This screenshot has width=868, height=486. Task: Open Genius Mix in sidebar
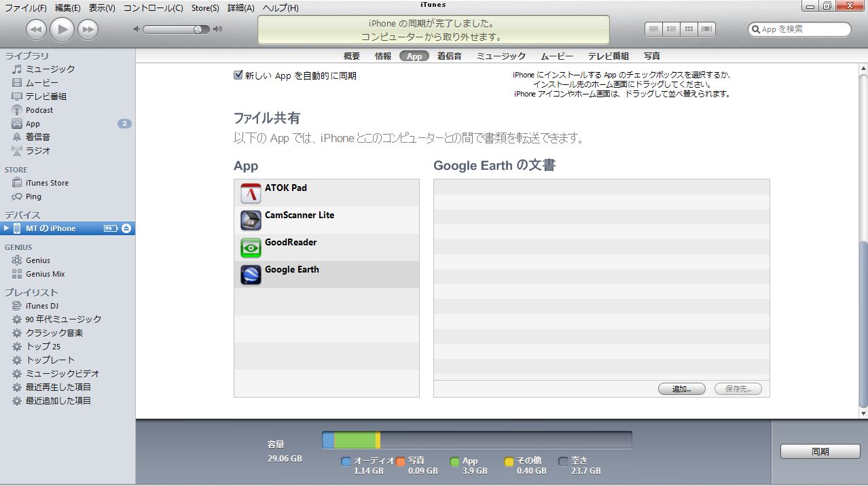coord(46,274)
